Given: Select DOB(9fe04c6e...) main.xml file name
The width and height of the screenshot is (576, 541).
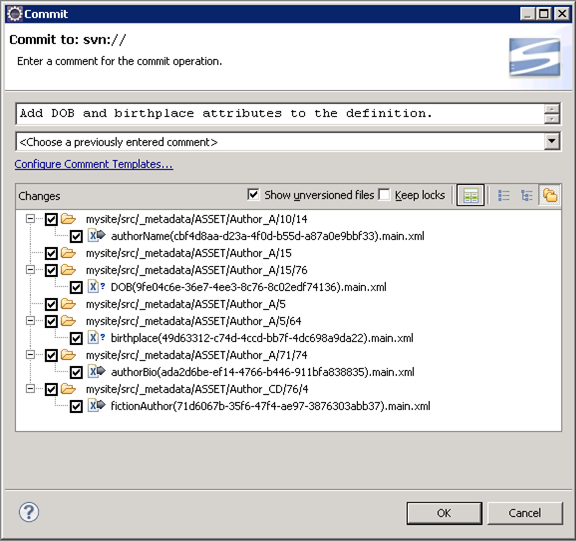Looking at the screenshot, I should [248, 287].
